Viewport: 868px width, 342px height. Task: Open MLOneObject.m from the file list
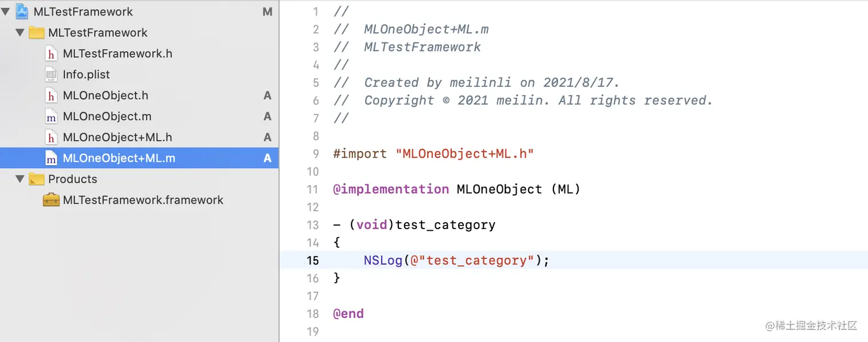click(x=107, y=116)
